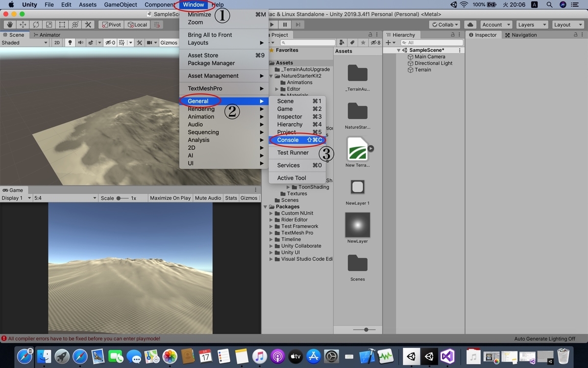588x368 pixels.
Task: Switch to the Navigation tab
Action: [x=521, y=35]
